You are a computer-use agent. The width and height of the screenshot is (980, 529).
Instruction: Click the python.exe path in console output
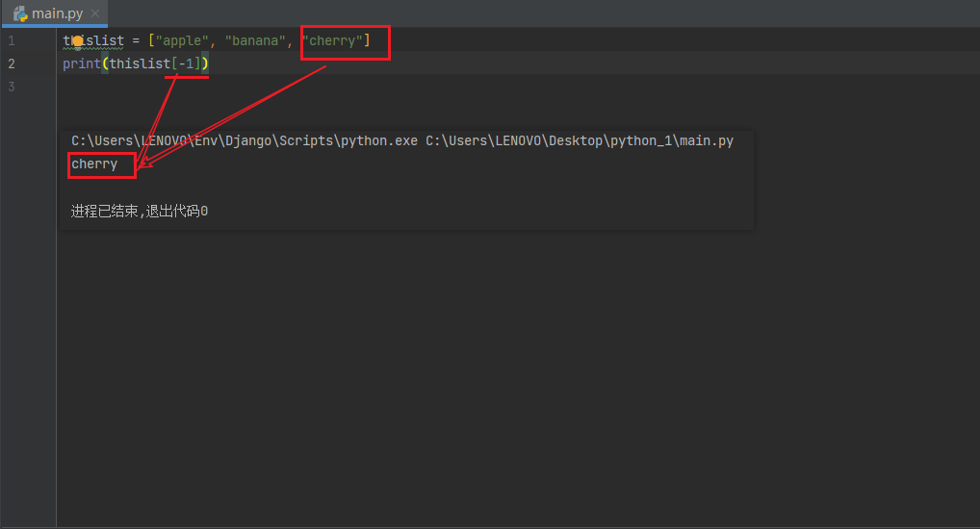tap(245, 141)
